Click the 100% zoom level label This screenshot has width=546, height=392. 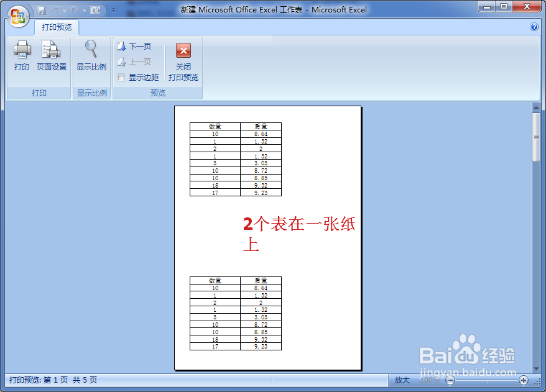point(430,380)
